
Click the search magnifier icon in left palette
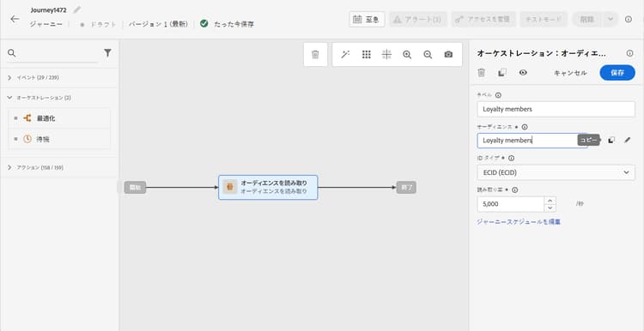coord(12,53)
